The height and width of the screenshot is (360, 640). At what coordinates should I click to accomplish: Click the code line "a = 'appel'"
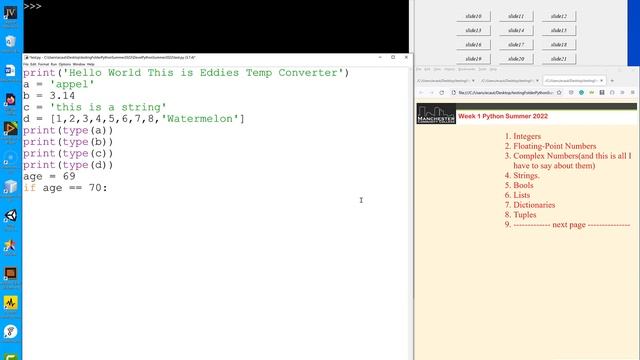(59, 84)
